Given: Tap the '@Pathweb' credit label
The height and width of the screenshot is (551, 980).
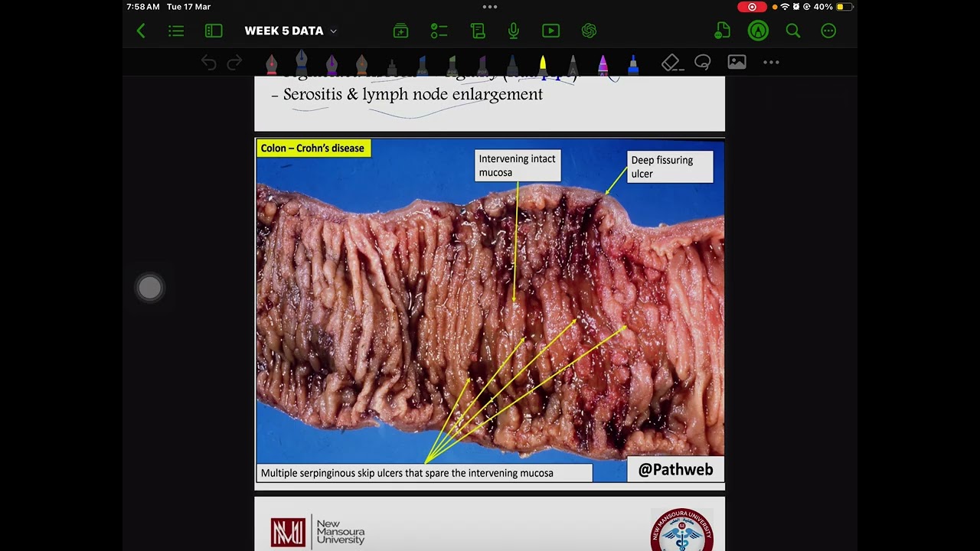Looking at the screenshot, I should [675, 470].
